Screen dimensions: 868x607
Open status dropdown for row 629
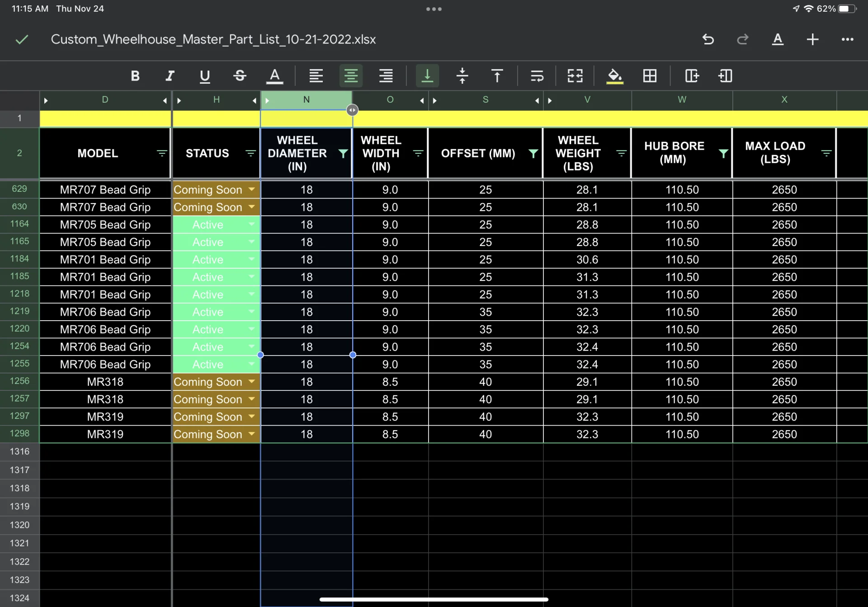[252, 190]
